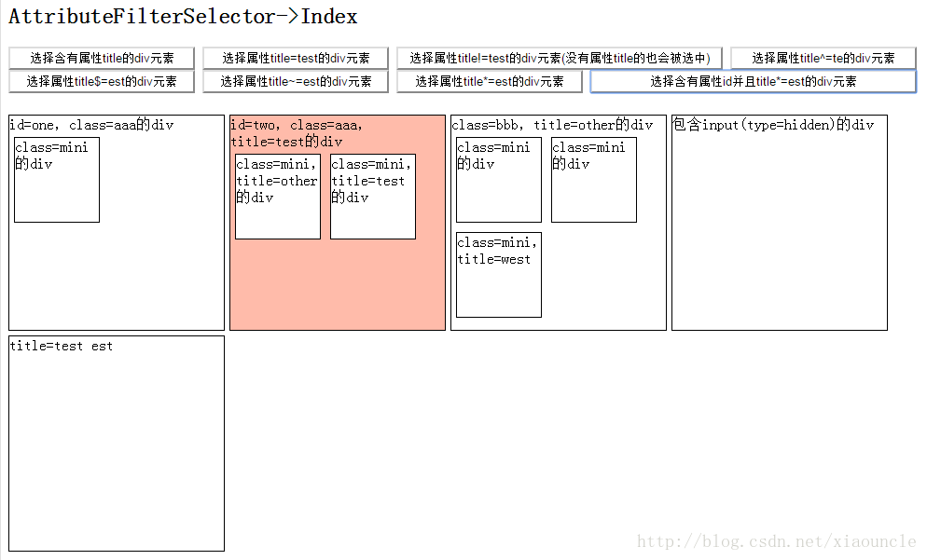The width and height of the screenshot is (927, 560).
Task: Click button 选择含有属性id并且title*=est的div元素
Action: [x=754, y=81]
